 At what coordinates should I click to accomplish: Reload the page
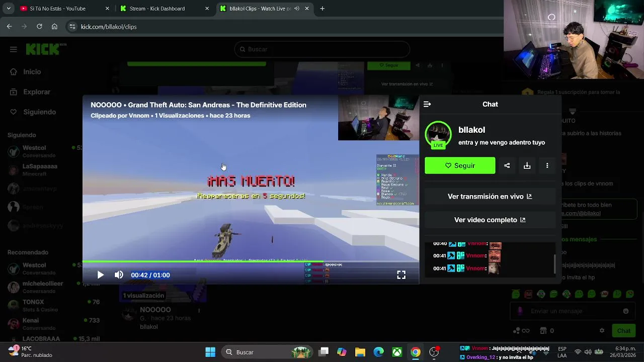(x=39, y=27)
